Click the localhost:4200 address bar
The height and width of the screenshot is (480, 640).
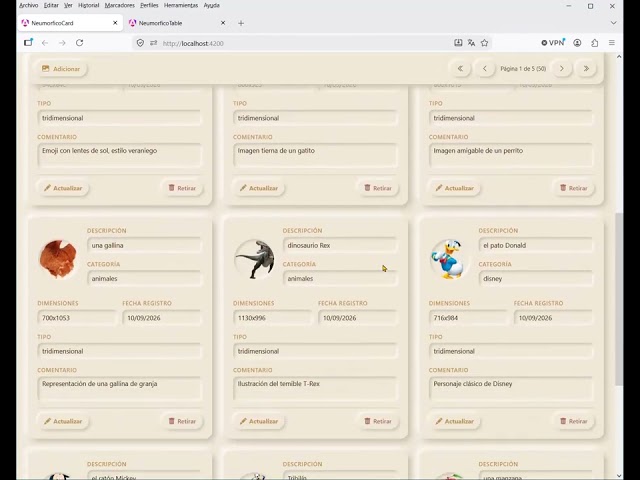(x=302, y=43)
